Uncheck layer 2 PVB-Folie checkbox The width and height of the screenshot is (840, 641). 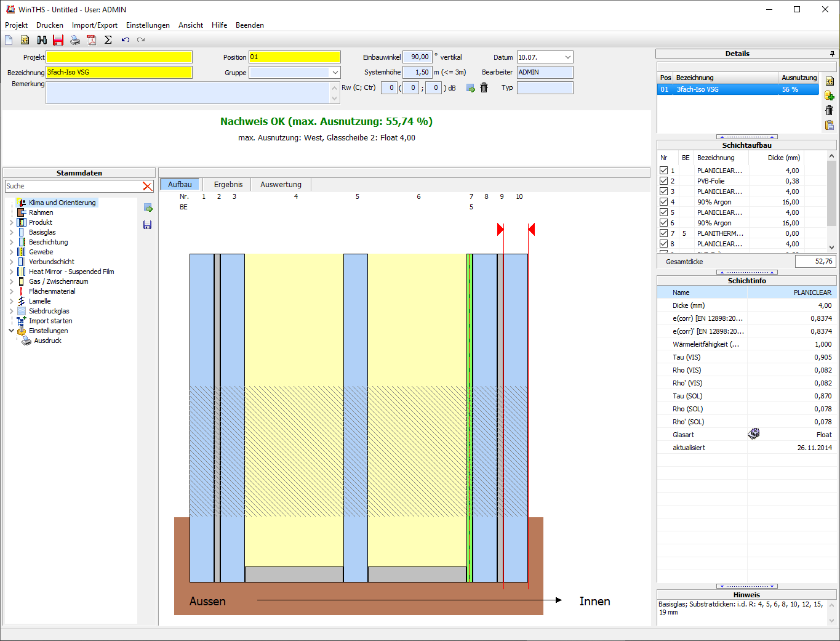point(663,181)
